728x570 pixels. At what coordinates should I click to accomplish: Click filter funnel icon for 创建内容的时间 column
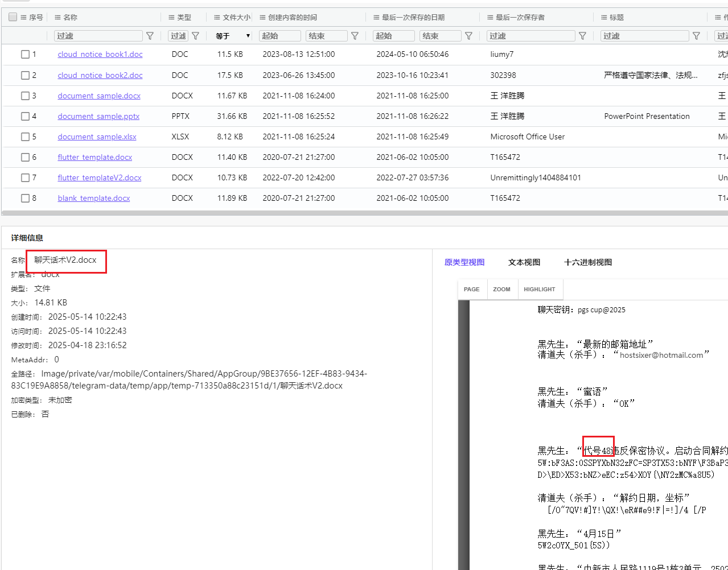[355, 36]
